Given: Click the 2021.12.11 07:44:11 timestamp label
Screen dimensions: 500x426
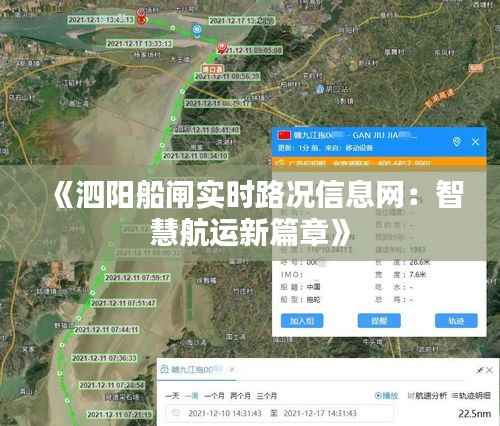Looking at the screenshot, I should click(x=106, y=330).
